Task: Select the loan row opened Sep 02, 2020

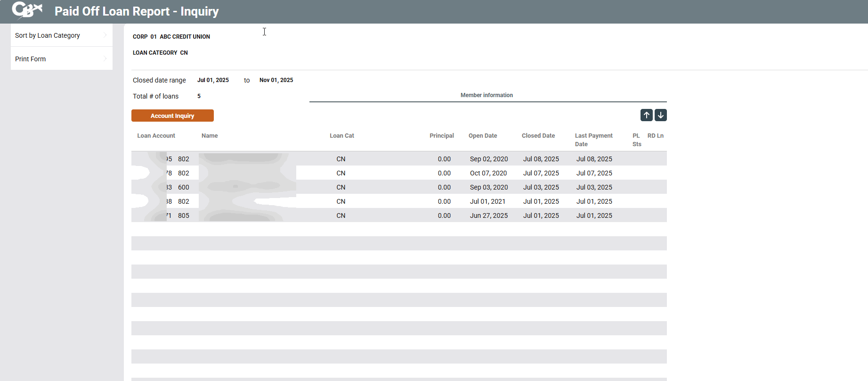Action: (x=398, y=159)
